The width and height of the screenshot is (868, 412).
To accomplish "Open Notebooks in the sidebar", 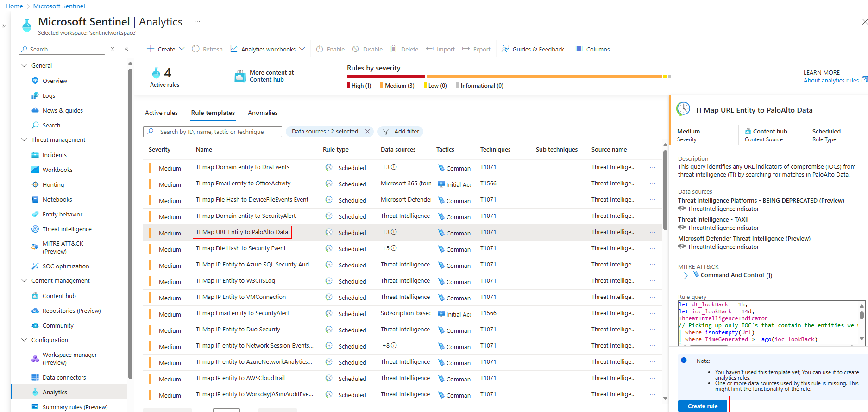I will 57,199.
